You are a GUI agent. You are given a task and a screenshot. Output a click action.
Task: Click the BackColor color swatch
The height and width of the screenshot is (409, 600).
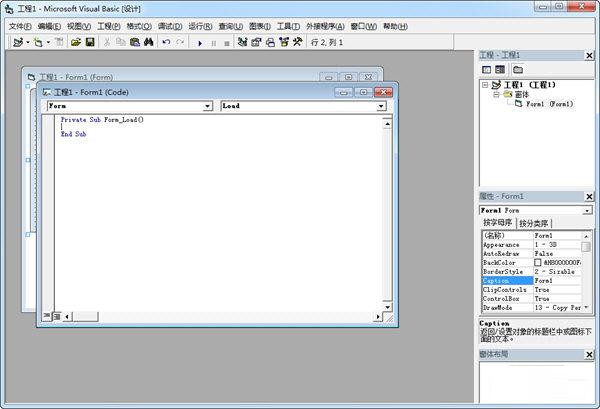tap(538, 262)
